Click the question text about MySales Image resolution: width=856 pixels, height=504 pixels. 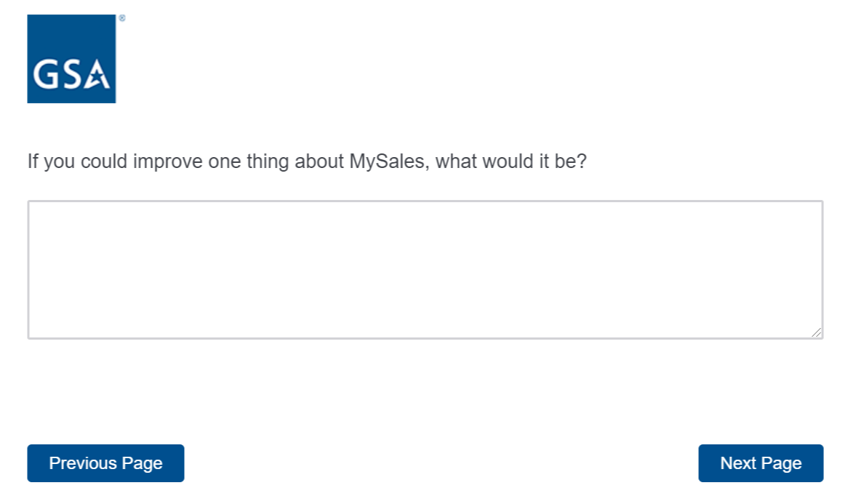pyautogui.click(x=306, y=161)
